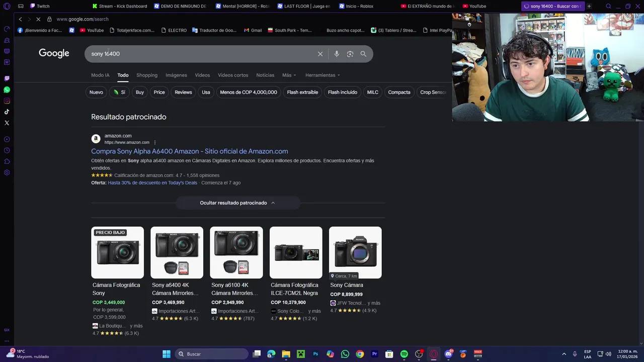Open Modo IA search mode
This screenshot has height=362, width=644.
[100, 75]
